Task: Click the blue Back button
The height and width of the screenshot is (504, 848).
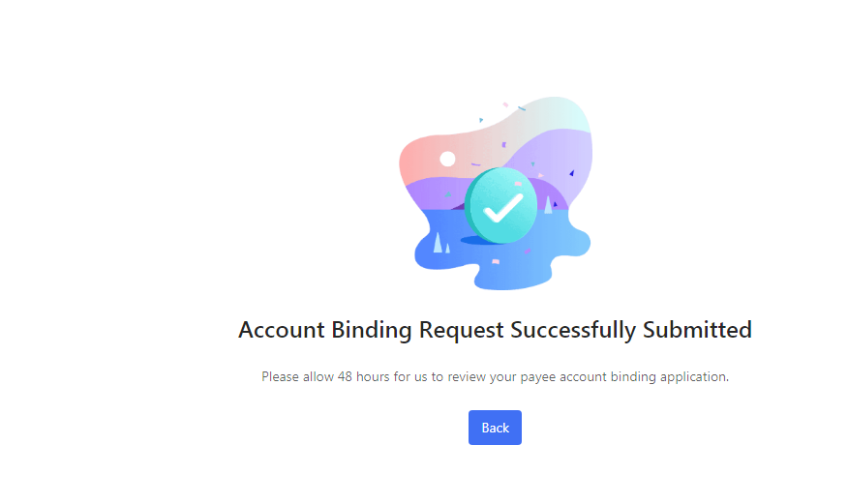Action: click(x=495, y=428)
